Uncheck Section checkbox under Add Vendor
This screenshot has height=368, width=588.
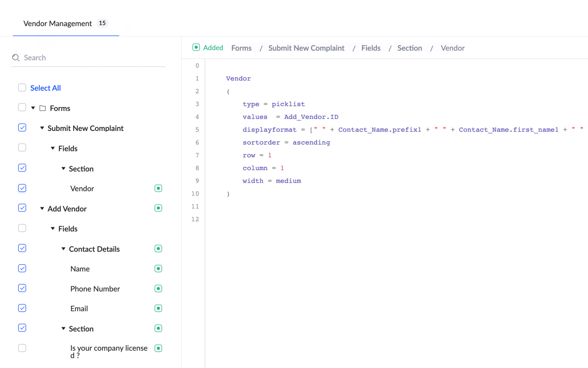click(22, 328)
